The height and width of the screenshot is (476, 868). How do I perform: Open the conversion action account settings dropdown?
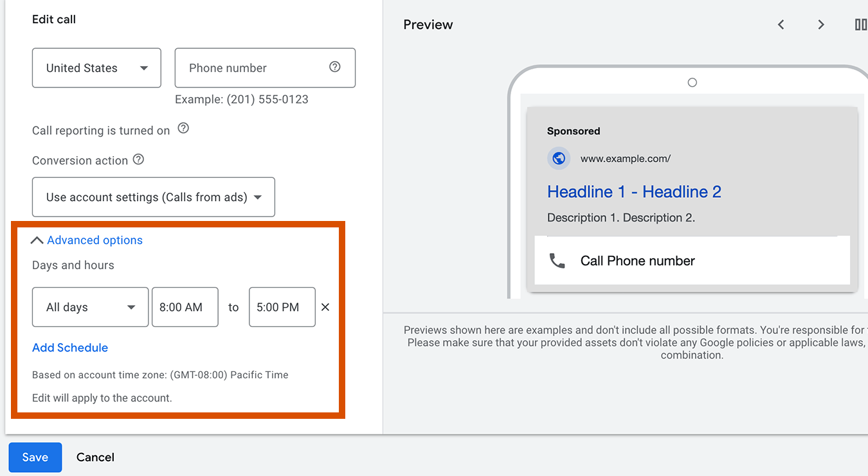[x=153, y=197]
